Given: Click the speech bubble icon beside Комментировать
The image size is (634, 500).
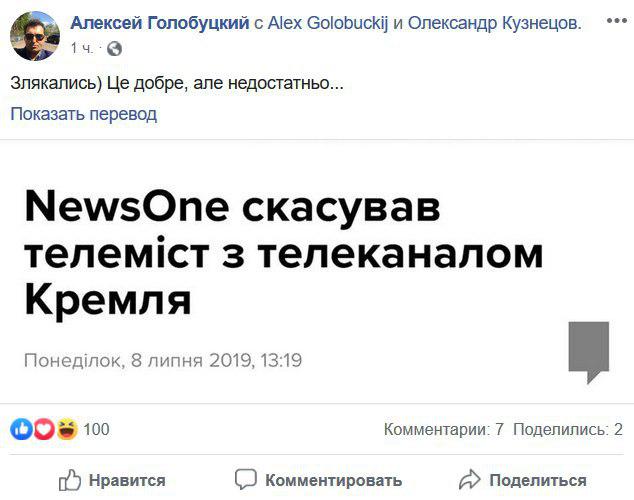Looking at the screenshot, I should pos(245,480).
